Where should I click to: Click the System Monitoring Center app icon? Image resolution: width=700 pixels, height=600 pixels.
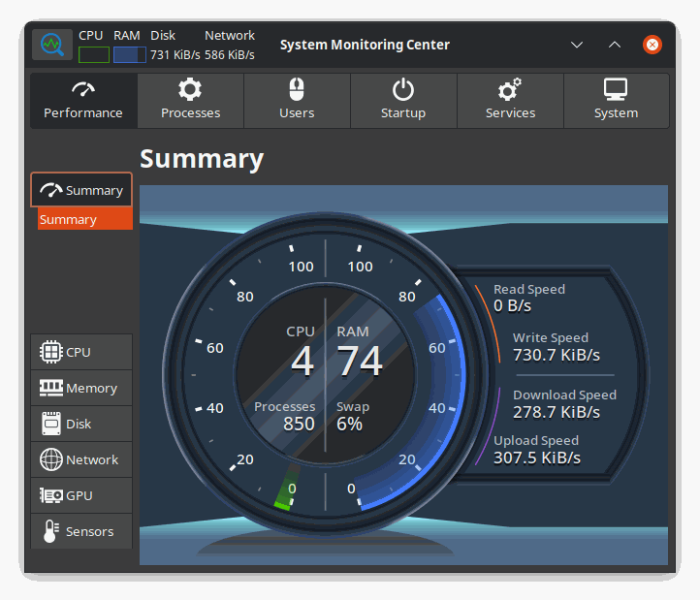(x=52, y=45)
